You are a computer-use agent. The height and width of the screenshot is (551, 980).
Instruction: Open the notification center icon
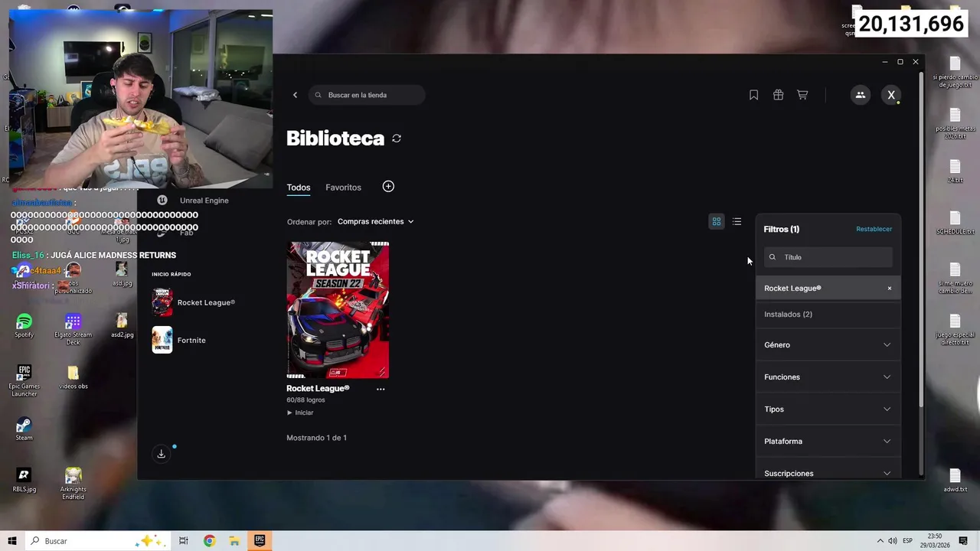[x=964, y=541]
